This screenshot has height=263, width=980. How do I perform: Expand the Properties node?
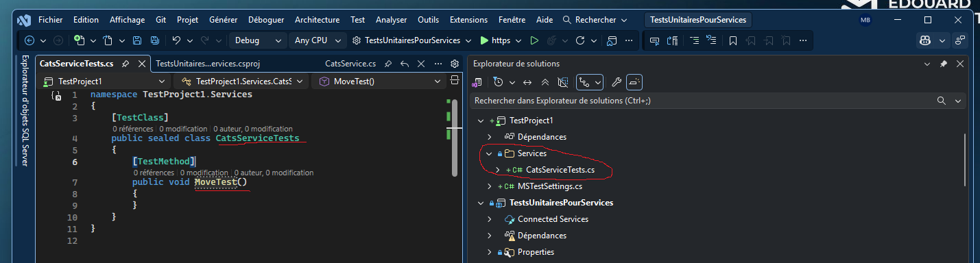[489, 252]
